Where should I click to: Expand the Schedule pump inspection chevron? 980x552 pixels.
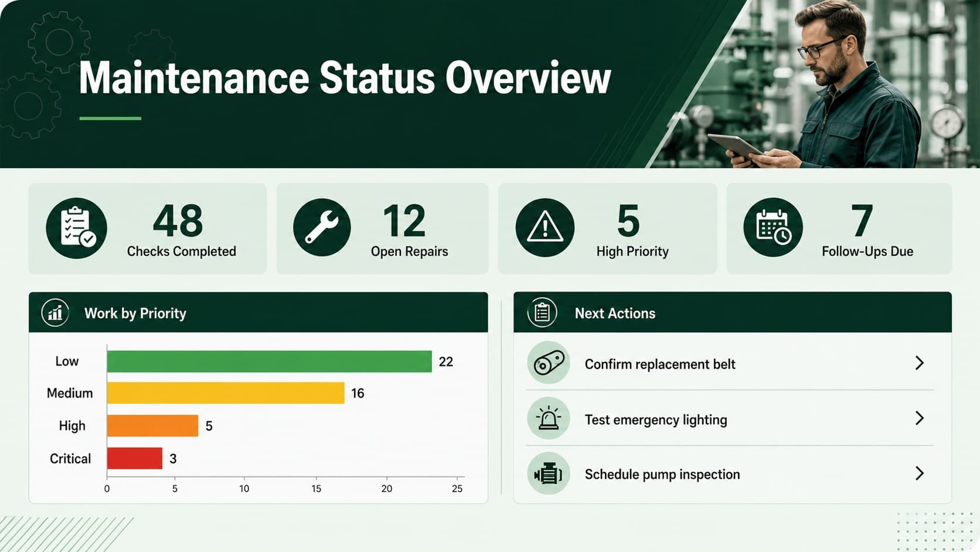(920, 473)
